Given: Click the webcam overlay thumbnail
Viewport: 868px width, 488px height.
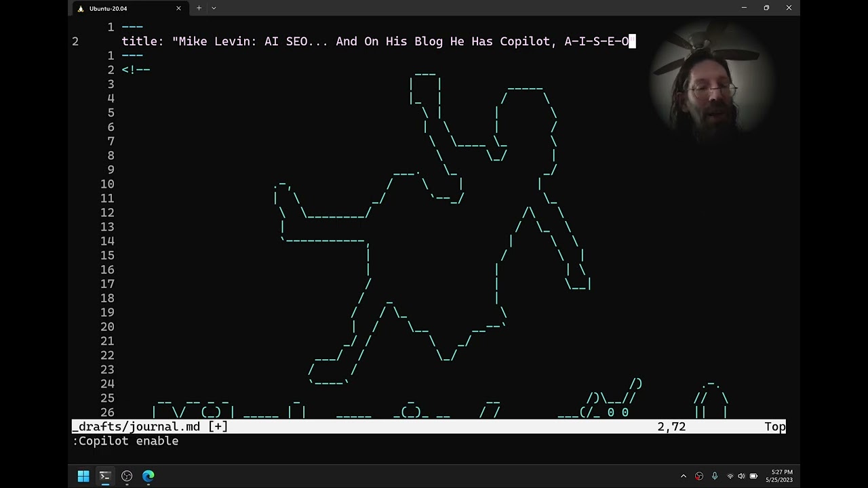Looking at the screenshot, I should [711, 83].
